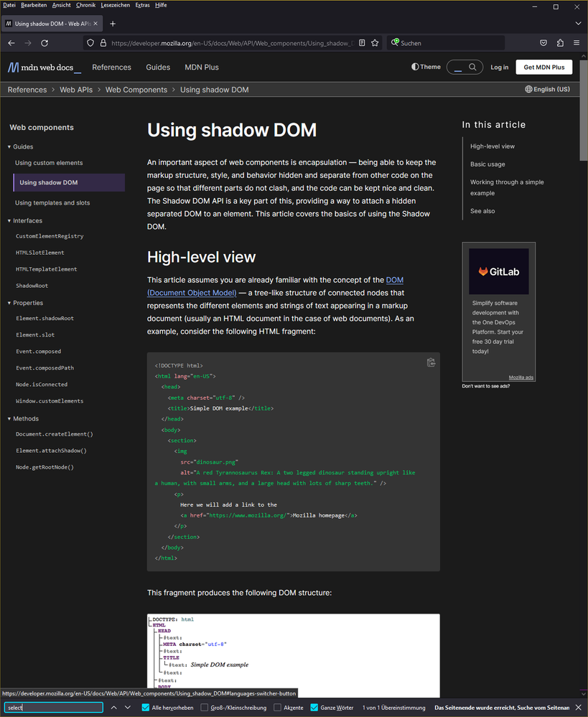Open the Extras menu
This screenshot has height=717, width=588.
pos(142,5)
